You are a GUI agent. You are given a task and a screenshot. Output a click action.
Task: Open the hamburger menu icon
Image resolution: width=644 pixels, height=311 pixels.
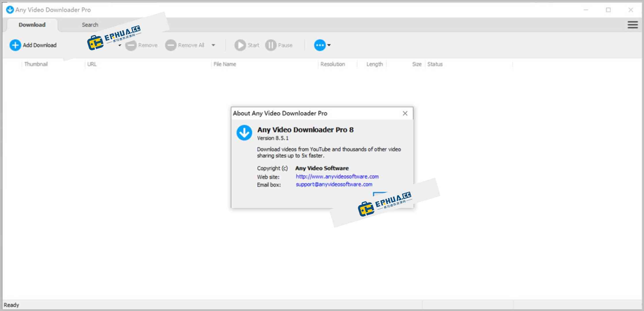632,25
